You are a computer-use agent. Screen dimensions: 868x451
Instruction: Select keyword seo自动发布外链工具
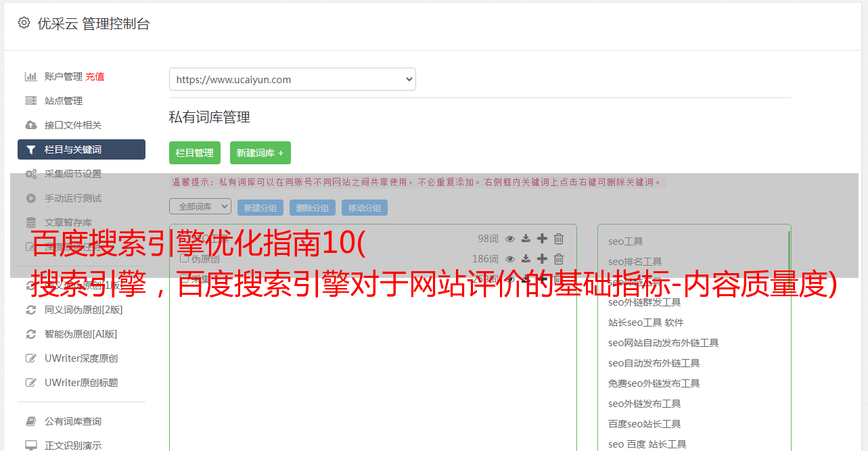click(x=654, y=363)
